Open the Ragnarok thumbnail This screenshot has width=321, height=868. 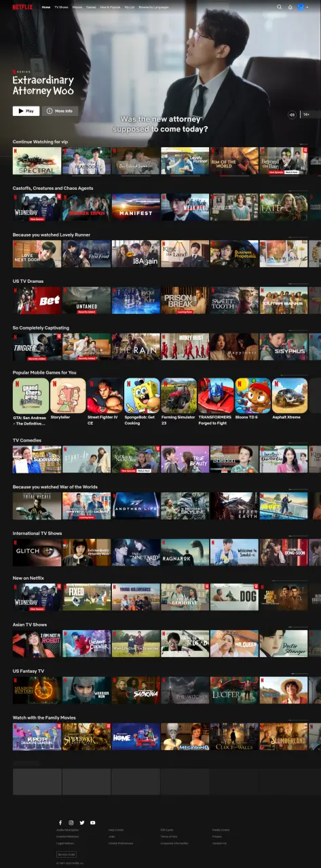pos(185,553)
